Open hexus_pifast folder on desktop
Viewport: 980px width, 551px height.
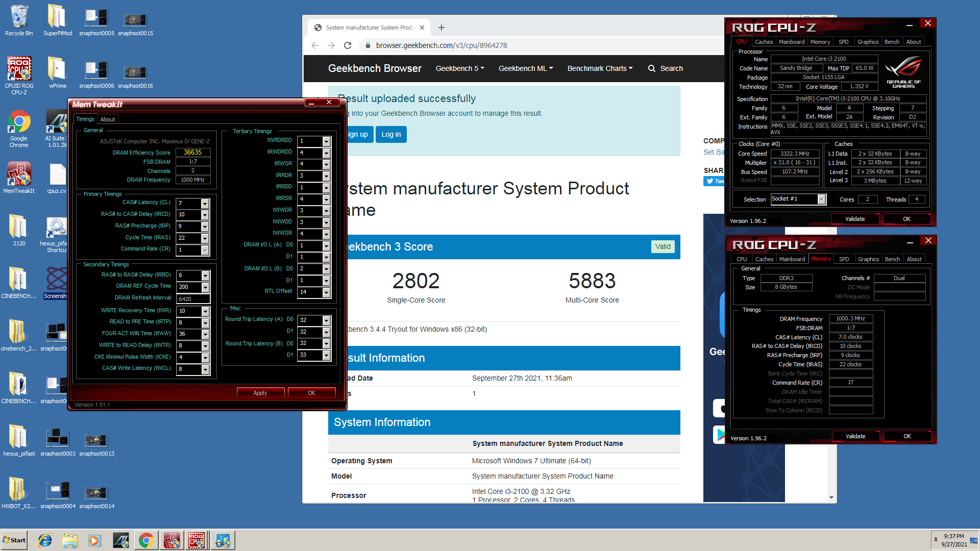tap(19, 441)
